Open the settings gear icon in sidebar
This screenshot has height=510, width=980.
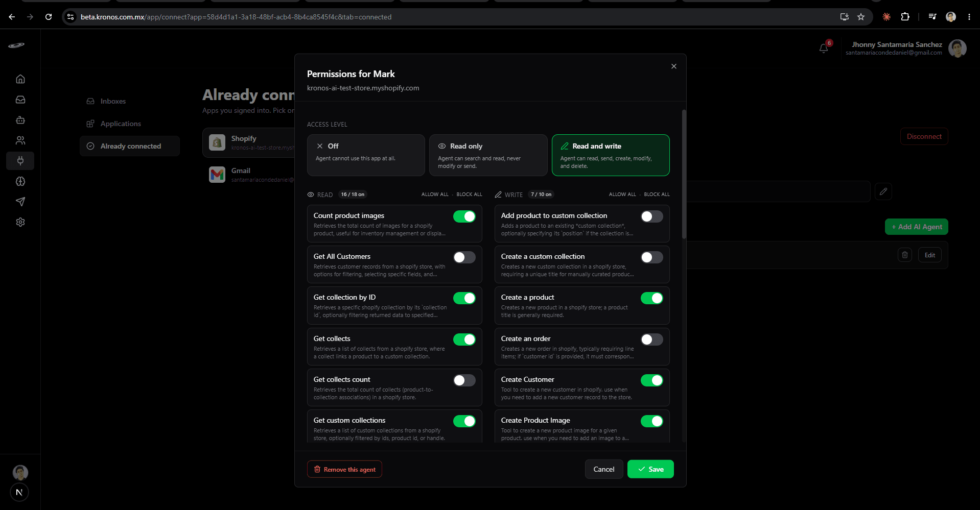click(x=20, y=222)
